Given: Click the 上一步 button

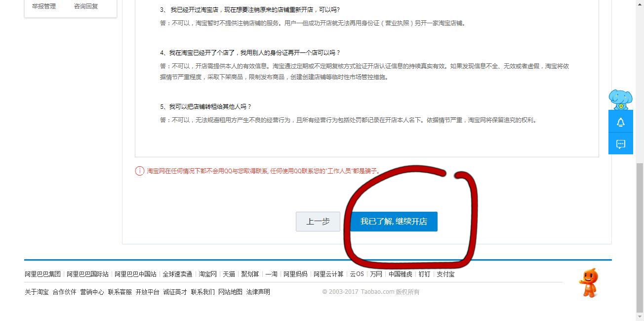Looking at the screenshot, I should (318, 222).
